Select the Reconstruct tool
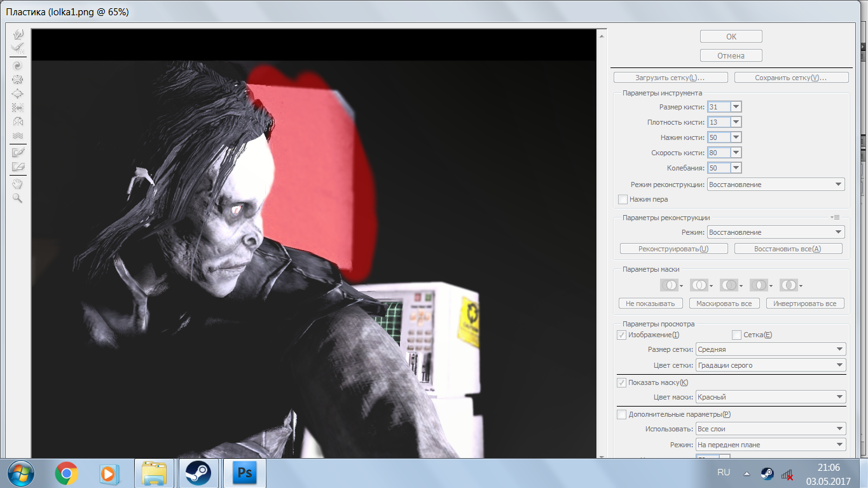 [x=18, y=47]
